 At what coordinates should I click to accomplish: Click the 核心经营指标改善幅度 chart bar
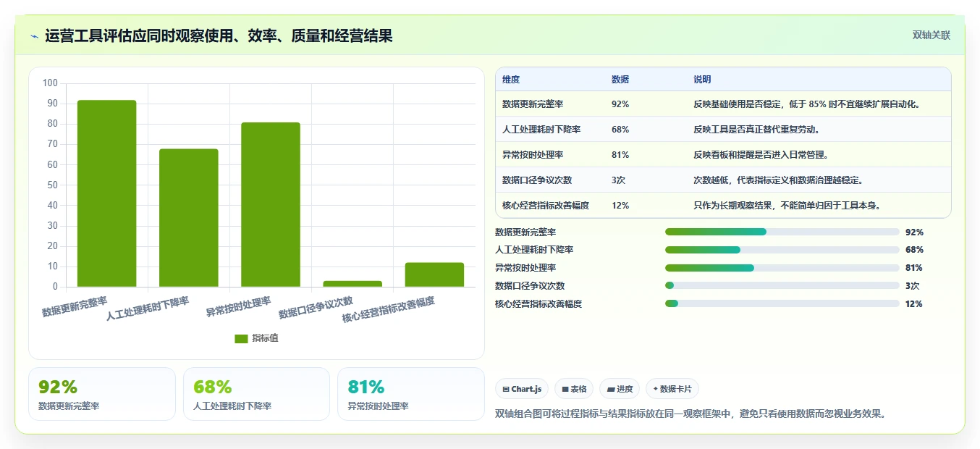pos(434,274)
